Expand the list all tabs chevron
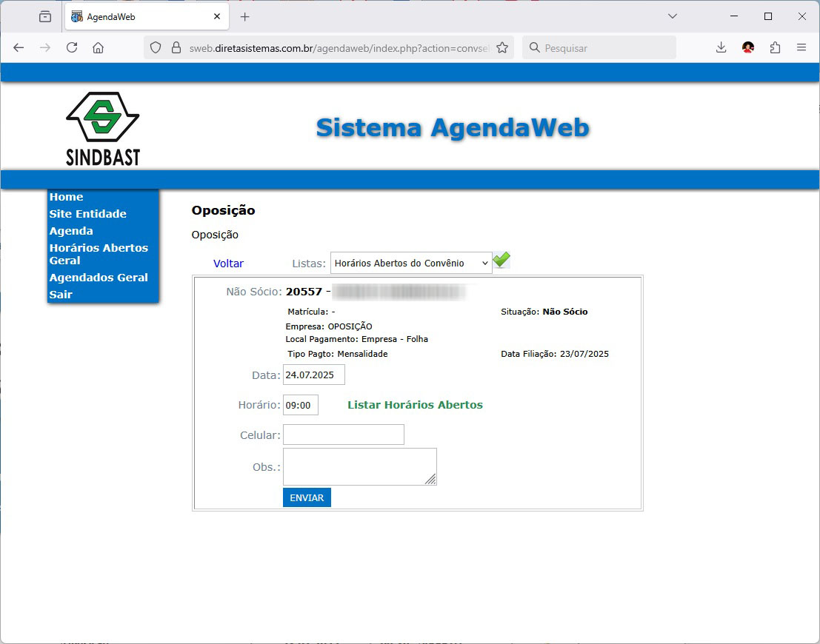The height and width of the screenshot is (644, 820). point(673,16)
